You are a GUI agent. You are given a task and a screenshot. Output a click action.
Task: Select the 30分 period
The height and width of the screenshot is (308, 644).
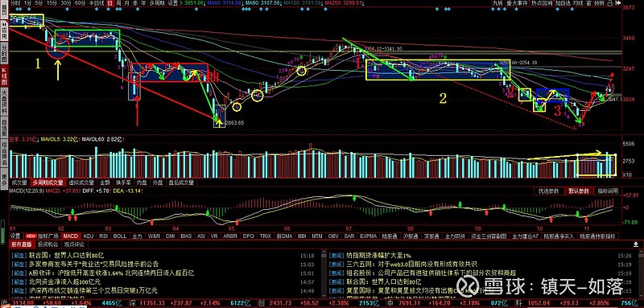coord(66,3)
